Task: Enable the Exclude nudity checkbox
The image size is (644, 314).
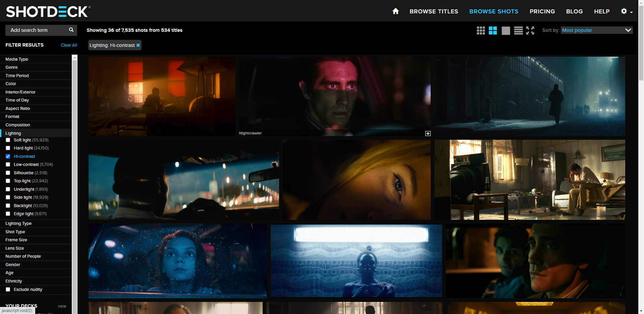Action: [8, 290]
